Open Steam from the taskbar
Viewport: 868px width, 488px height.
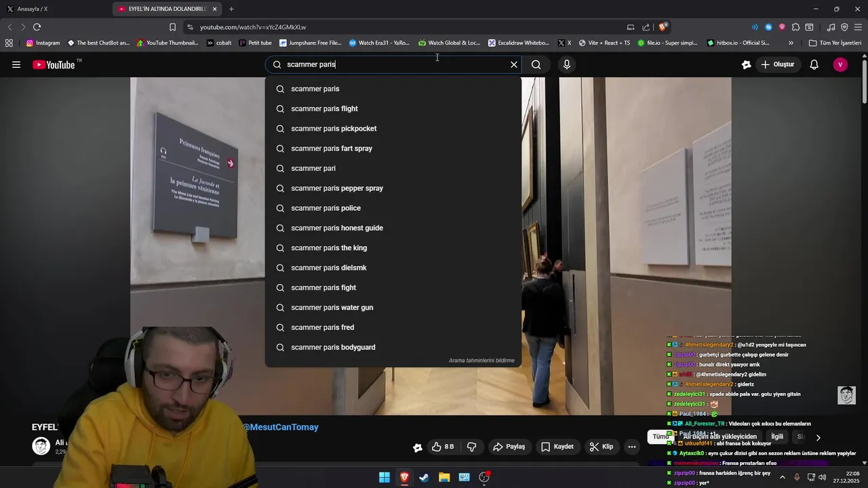424,477
